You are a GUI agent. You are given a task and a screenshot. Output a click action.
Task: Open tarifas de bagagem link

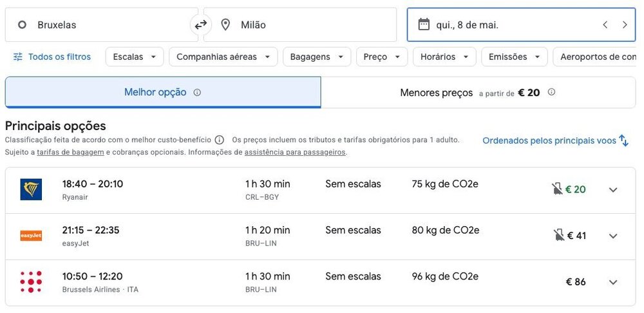click(70, 153)
